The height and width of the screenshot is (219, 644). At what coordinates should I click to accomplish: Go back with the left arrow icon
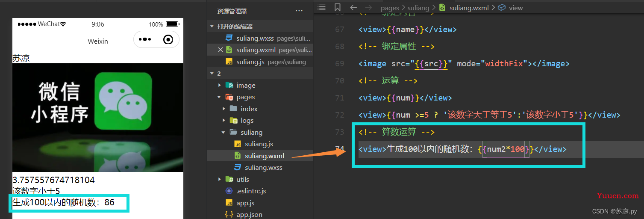click(x=353, y=7)
